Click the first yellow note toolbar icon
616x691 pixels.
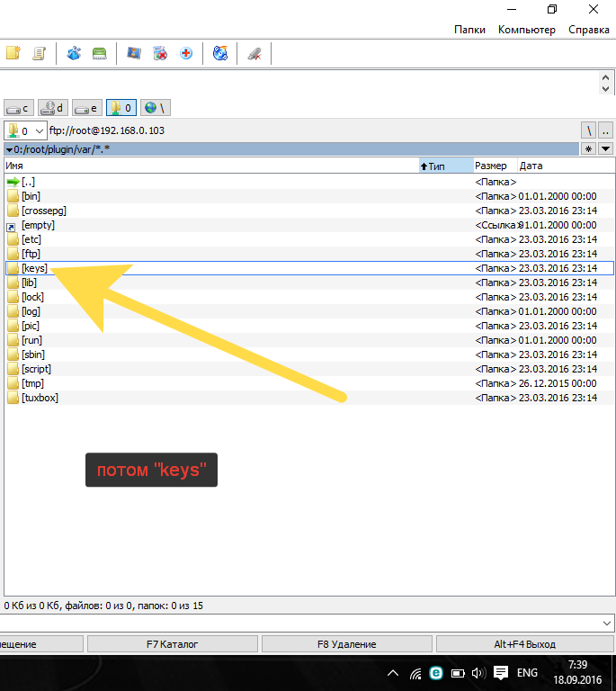(x=13, y=54)
